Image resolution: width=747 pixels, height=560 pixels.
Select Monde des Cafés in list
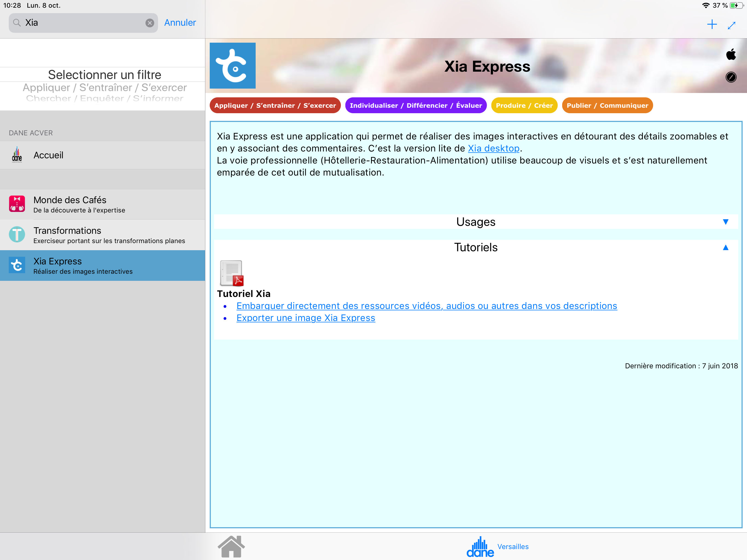pos(102,204)
